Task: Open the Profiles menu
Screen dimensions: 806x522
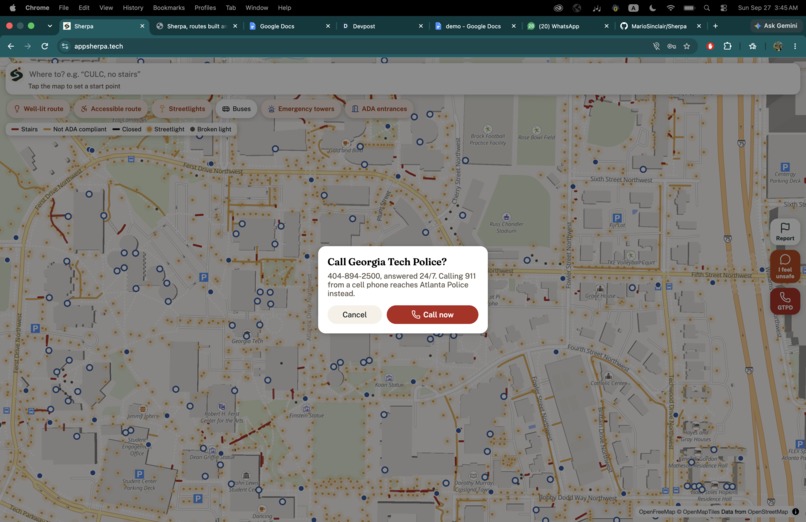Action: click(205, 8)
